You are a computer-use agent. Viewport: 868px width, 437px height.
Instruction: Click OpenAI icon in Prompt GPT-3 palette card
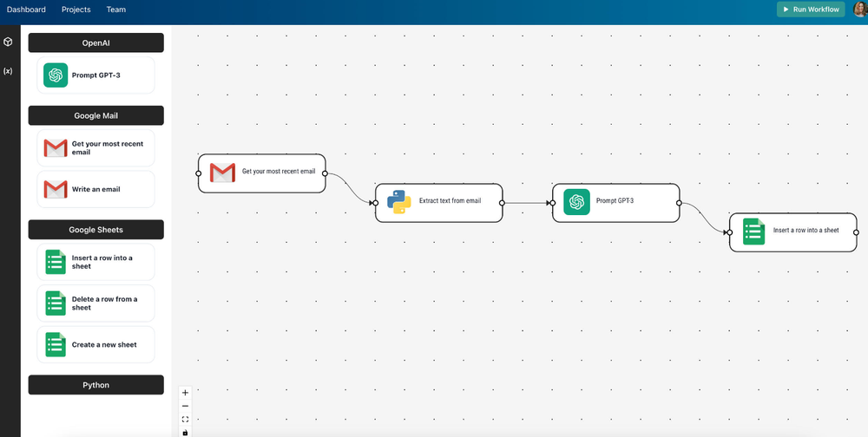click(56, 75)
